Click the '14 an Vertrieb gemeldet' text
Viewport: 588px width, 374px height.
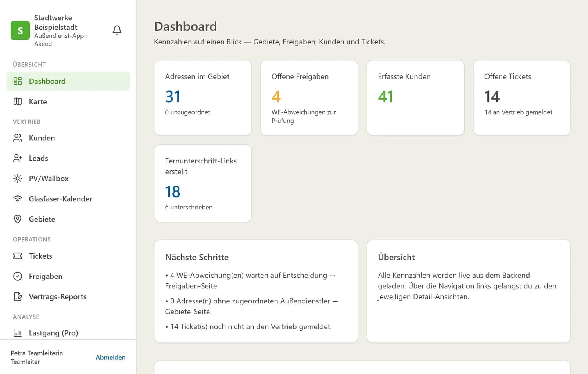click(518, 112)
